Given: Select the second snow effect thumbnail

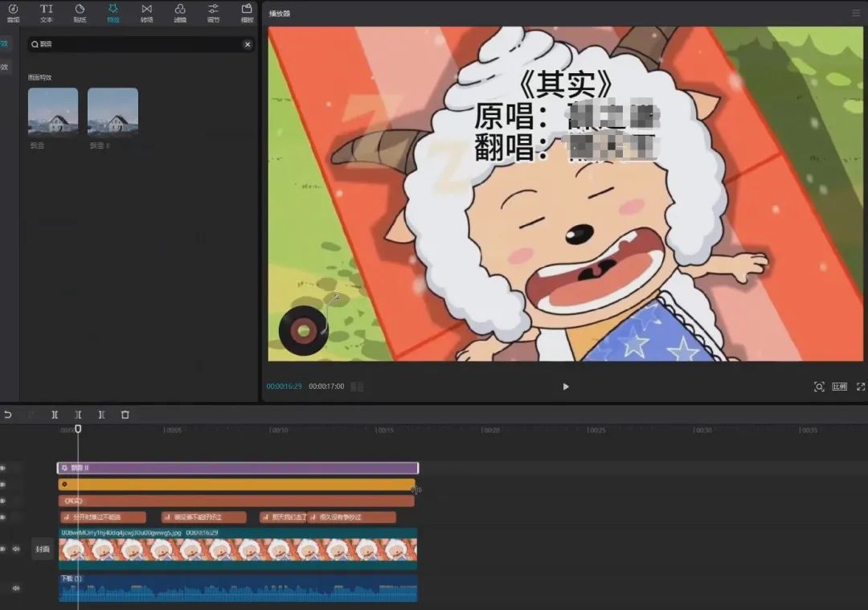Looking at the screenshot, I should click(113, 112).
